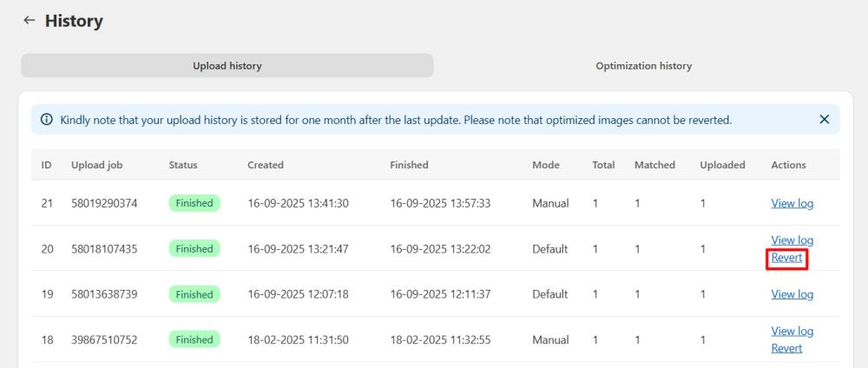The image size is (868, 368).
Task: Revert upload job ID 20
Action: (786, 257)
